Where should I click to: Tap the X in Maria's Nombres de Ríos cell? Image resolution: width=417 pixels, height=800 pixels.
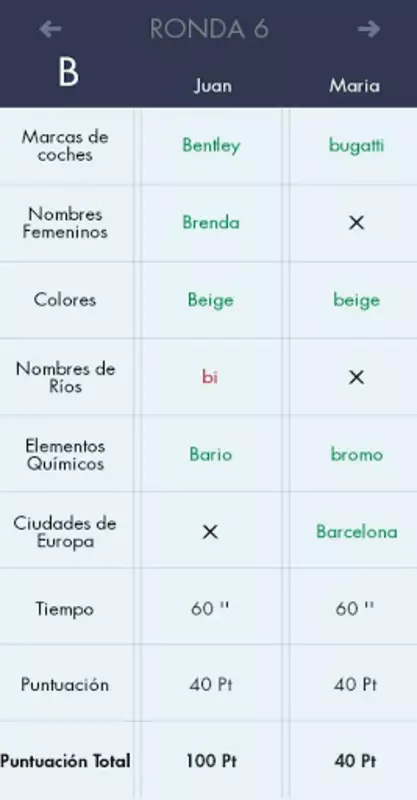coord(356,378)
